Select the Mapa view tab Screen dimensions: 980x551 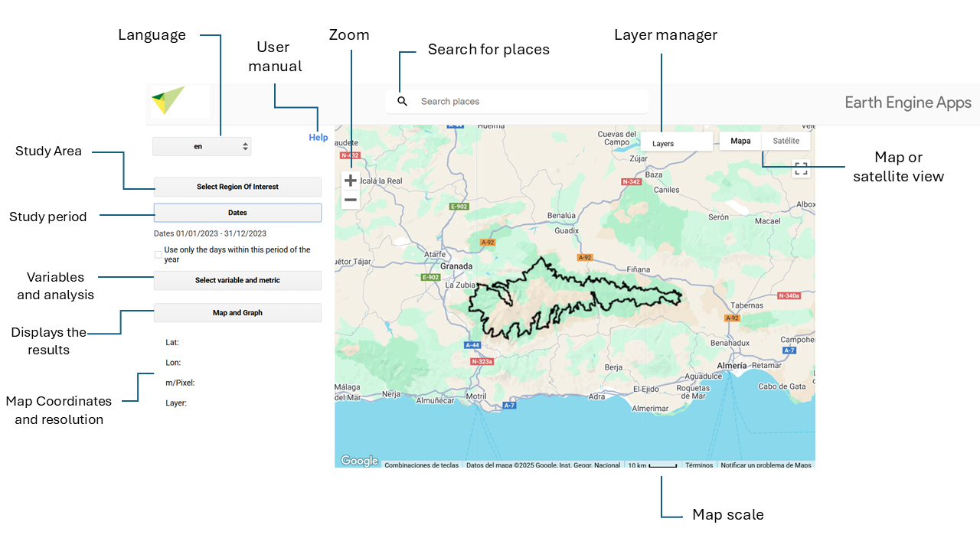[740, 141]
